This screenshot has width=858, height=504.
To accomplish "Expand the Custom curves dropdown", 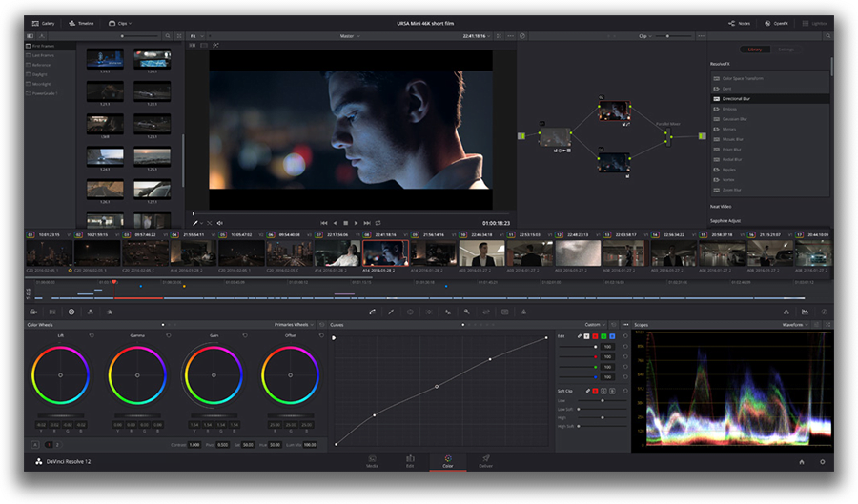I will click(x=595, y=324).
